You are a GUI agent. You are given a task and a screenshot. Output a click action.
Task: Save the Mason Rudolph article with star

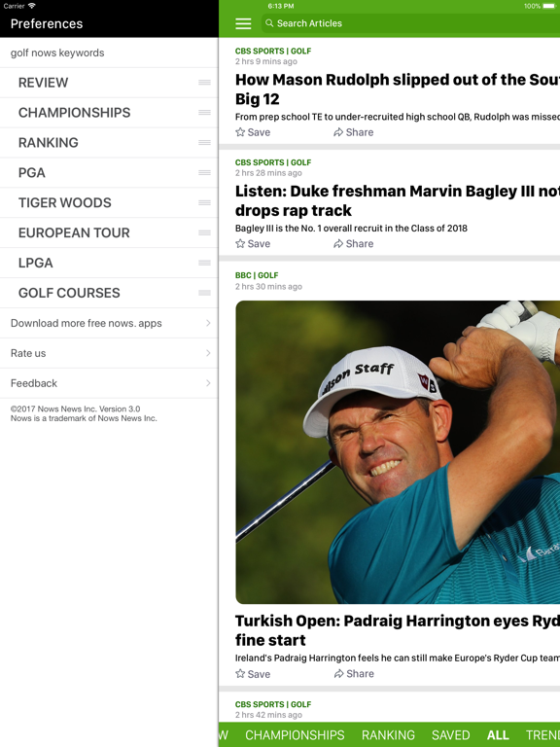coord(253,132)
